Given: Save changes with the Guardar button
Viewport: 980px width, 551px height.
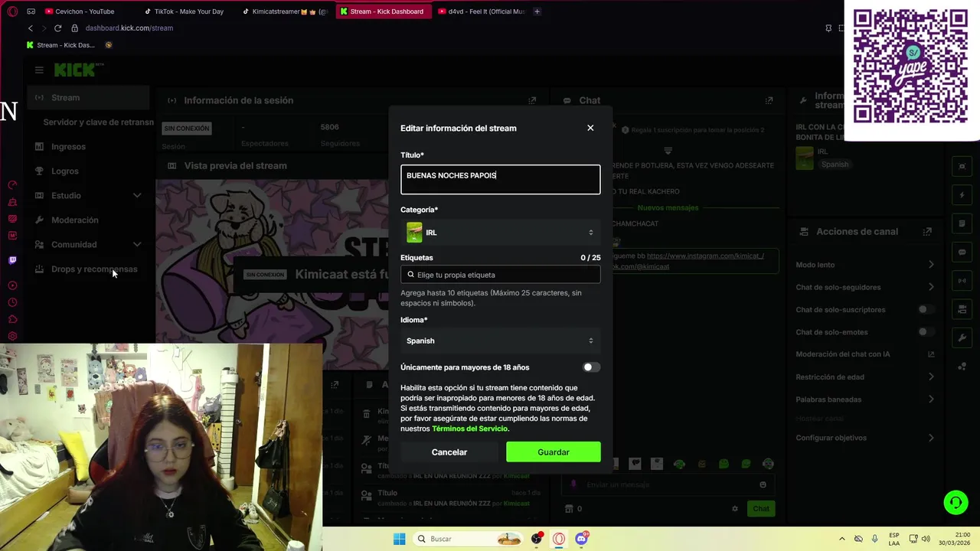Looking at the screenshot, I should (x=554, y=452).
